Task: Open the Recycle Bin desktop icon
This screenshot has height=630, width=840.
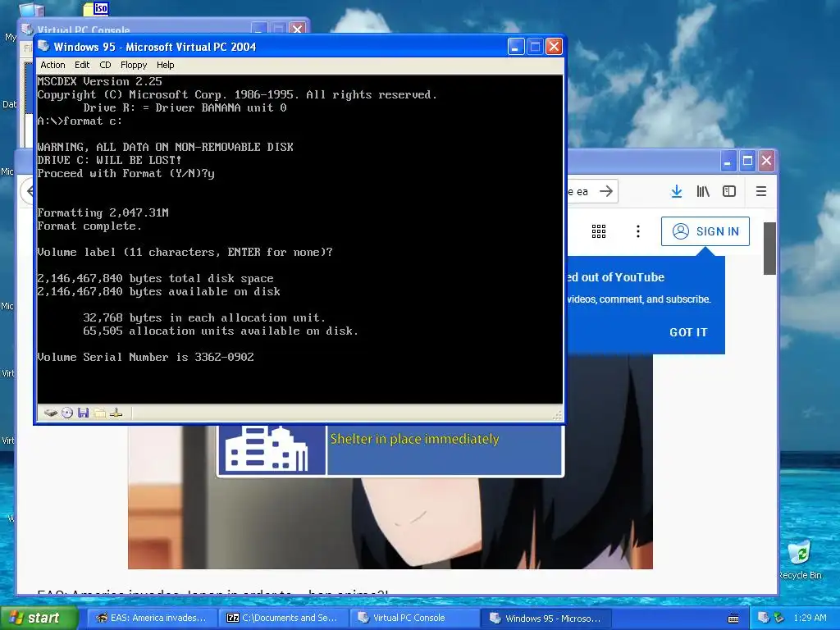Action: coord(800,559)
